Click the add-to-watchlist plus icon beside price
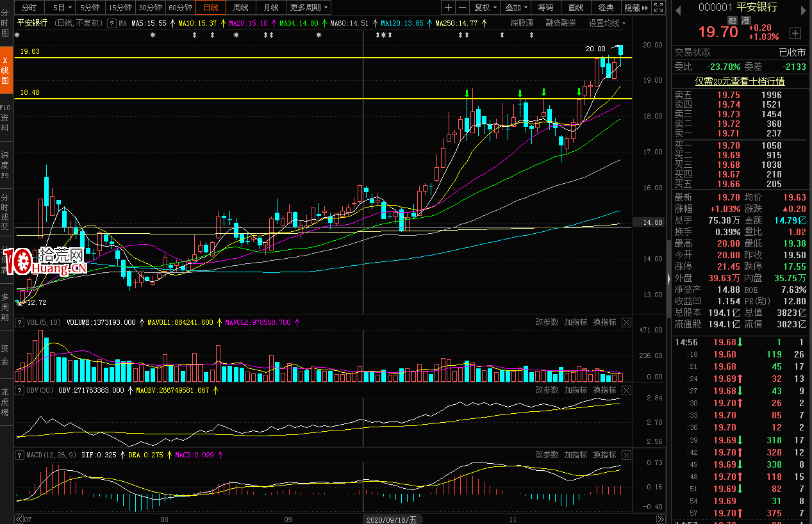Image resolution: width=812 pixels, height=524 pixels. point(795,33)
